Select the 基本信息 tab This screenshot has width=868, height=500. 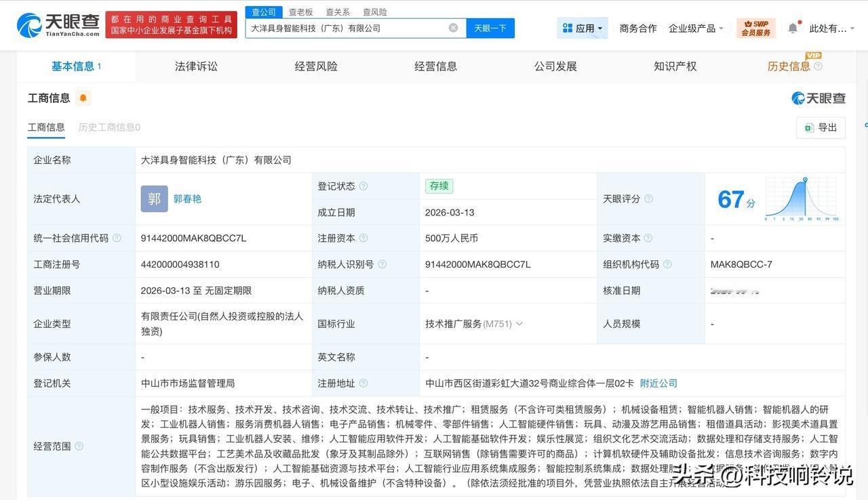(x=76, y=66)
